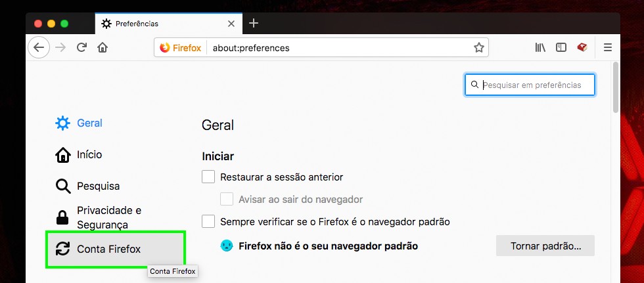Check Avisar ao sair do navegador
Screen dimensions: 644x283
click(x=227, y=199)
